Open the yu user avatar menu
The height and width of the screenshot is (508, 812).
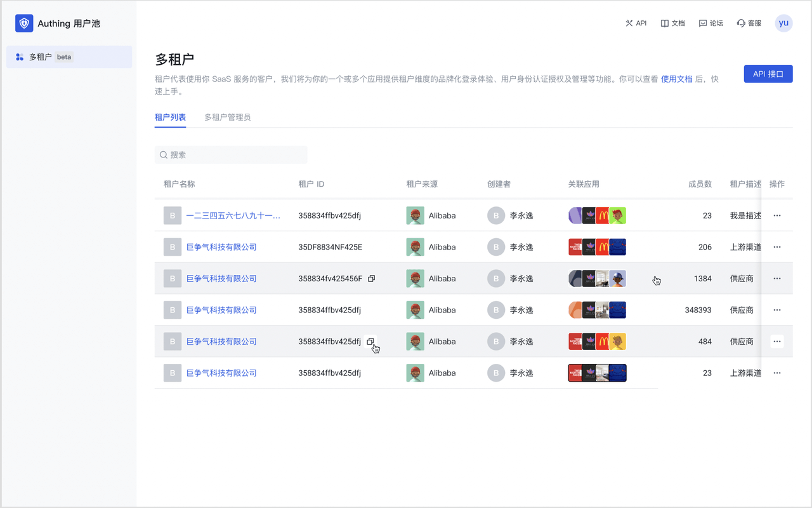click(x=783, y=23)
